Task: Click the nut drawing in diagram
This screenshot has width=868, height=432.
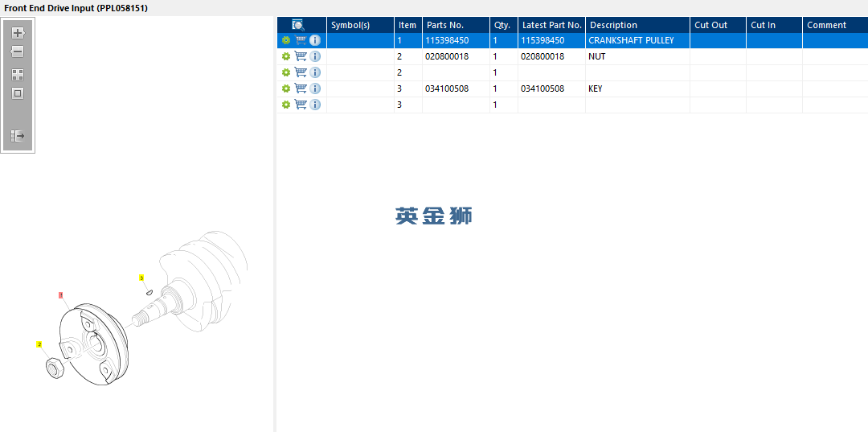Action: 55,368
